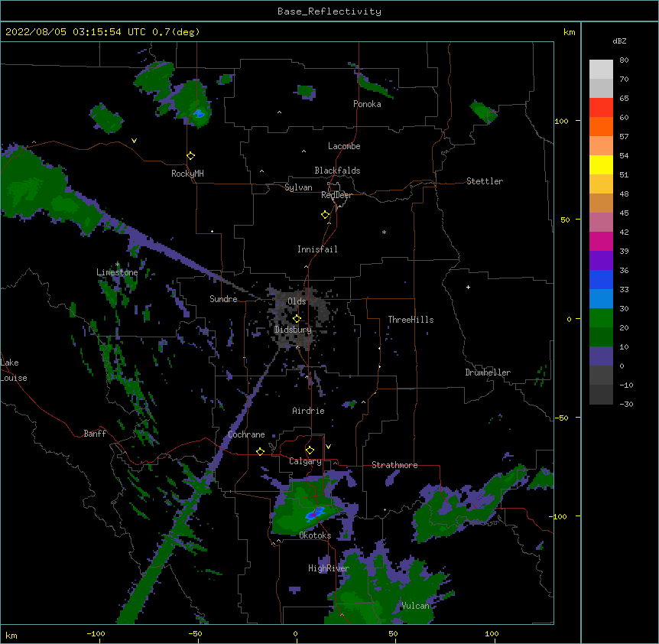659x644 pixels.
Task: Select the white asterisk above the Limestone label
Action: pos(118,265)
